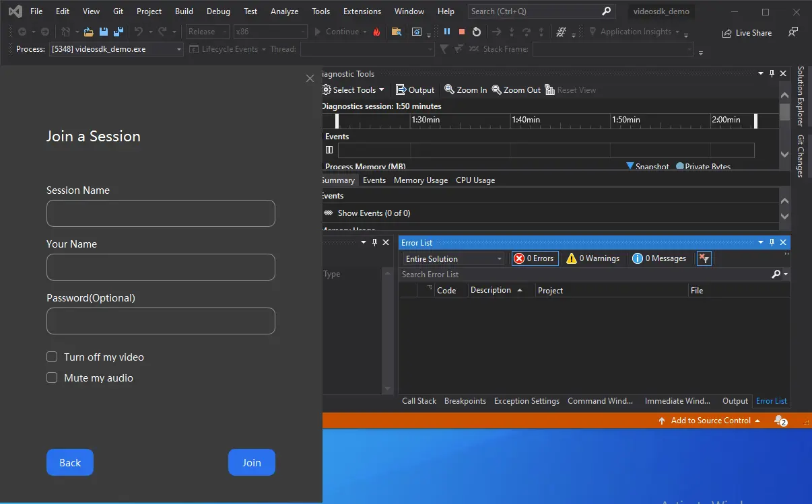Stop the debugging session
The height and width of the screenshot is (504, 812).
tap(462, 31)
